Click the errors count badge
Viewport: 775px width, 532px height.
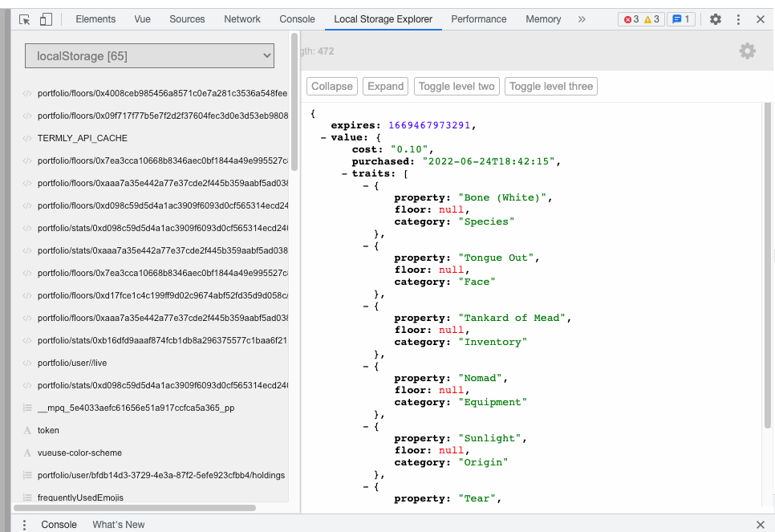pyautogui.click(x=631, y=19)
